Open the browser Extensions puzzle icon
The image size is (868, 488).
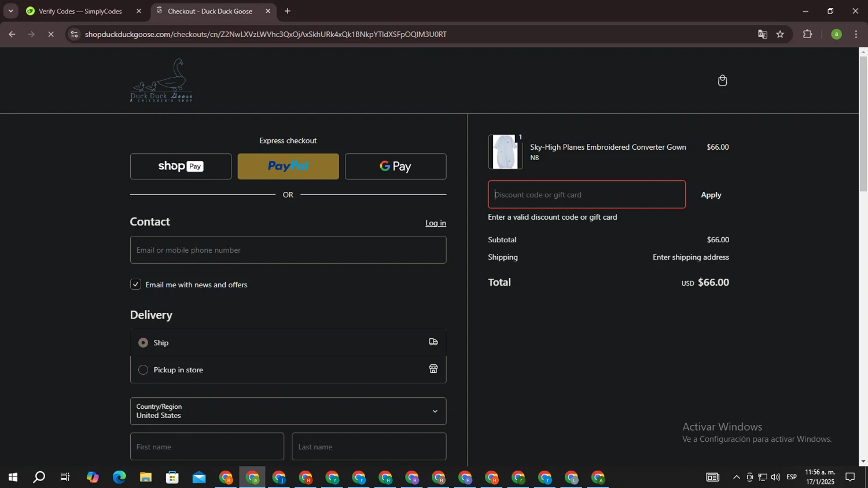click(808, 34)
